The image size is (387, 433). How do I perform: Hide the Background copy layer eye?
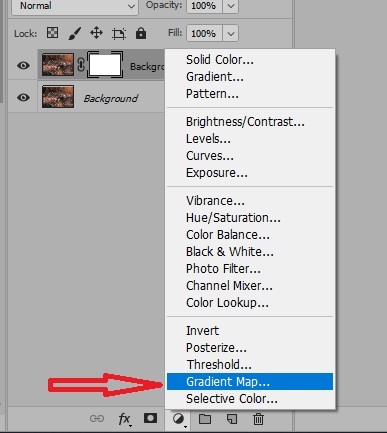[23, 65]
